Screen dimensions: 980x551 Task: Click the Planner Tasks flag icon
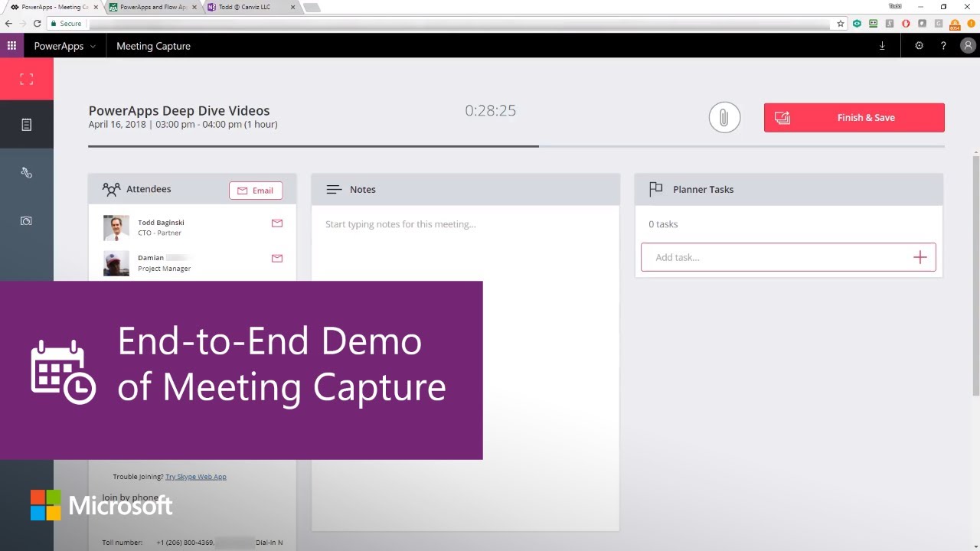pos(655,189)
